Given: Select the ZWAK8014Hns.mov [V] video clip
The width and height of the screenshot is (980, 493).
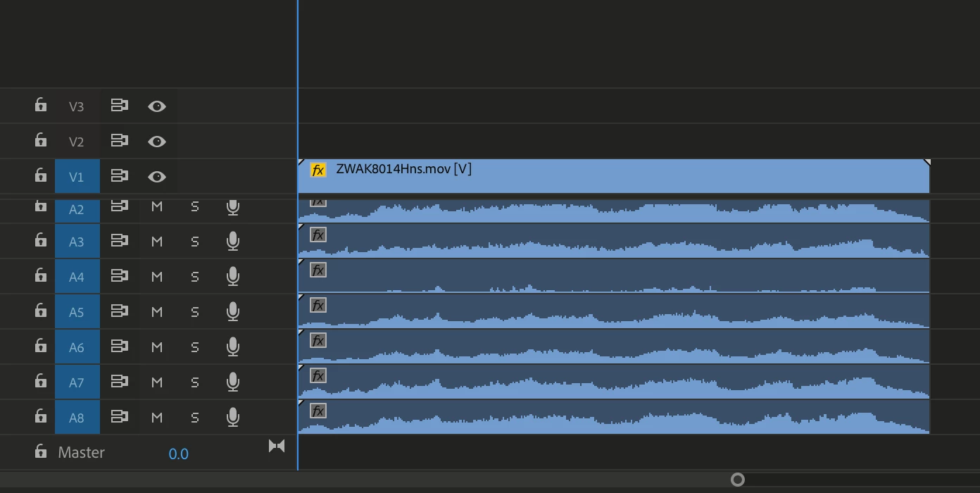Looking at the screenshot, I should [614, 176].
